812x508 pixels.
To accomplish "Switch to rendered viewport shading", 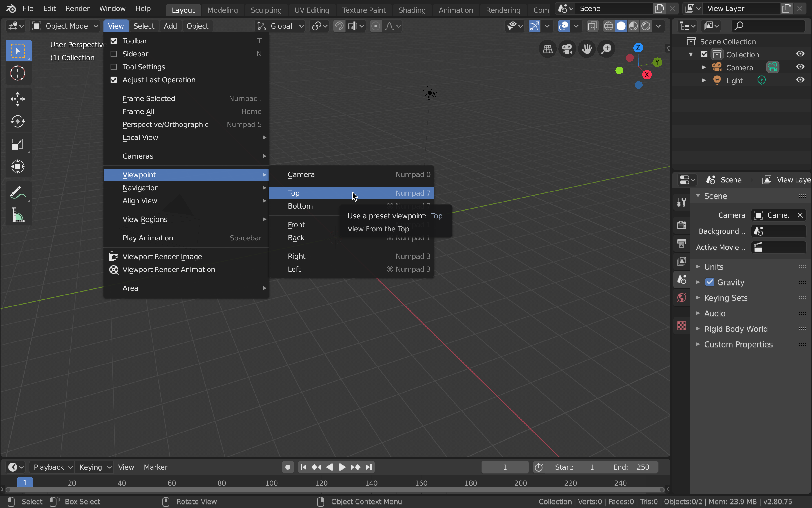I will tap(646, 26).
